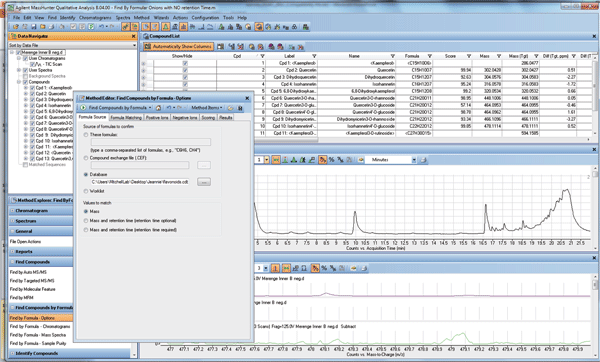
Task: Click the Automatically Show Columns button
Action: pyautogui.click(x=178, y=47)
